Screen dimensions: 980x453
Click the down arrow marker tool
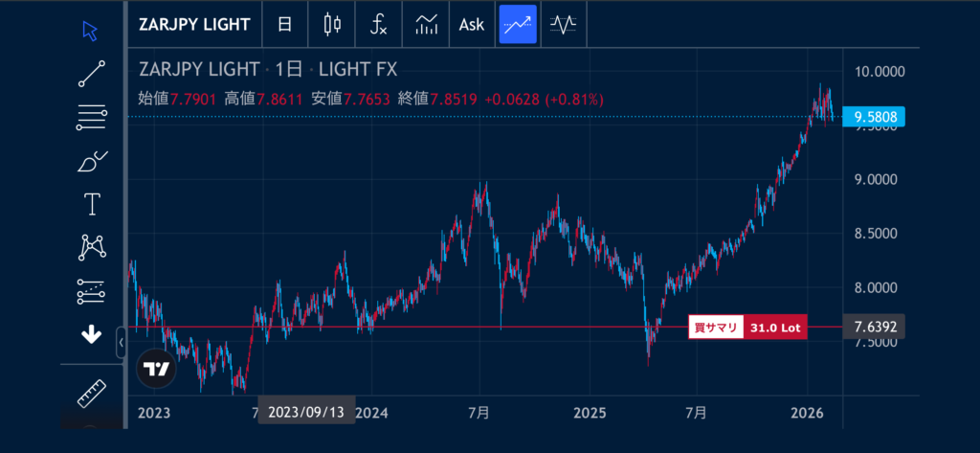pos(91,334)
